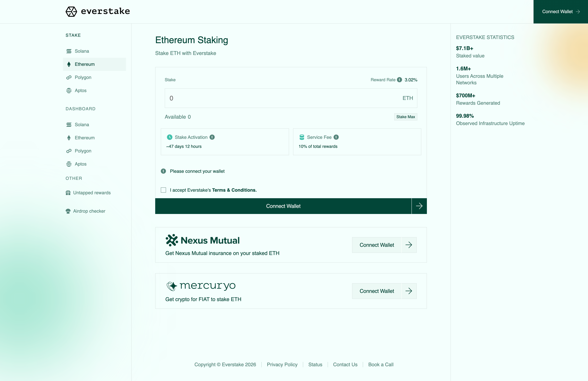
Task: Click the arrow next to Mercuryo Connect Wallet
Action: tap(409, 291)
